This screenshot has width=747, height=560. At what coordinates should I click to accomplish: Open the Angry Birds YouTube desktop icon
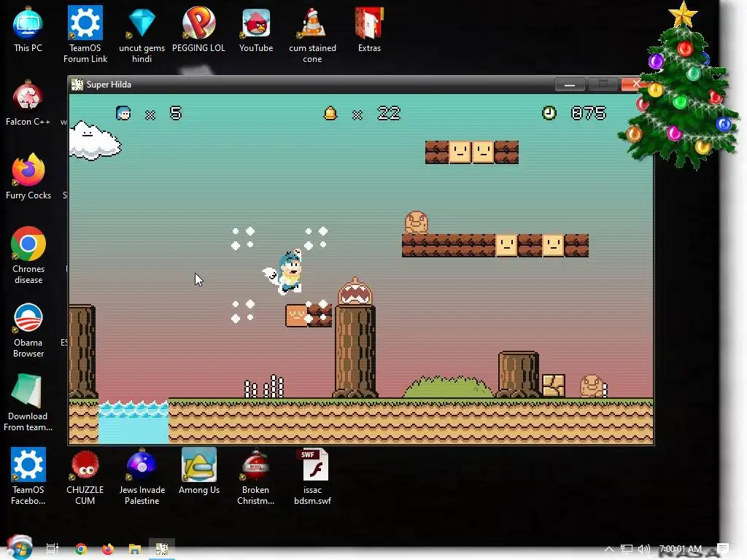coord(256,29)
